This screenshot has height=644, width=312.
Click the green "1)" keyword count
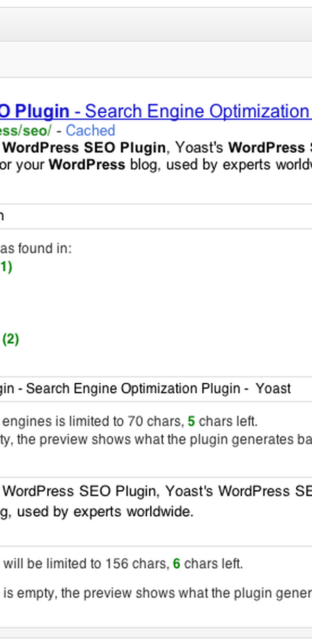pyautogui.click(x=5, y=267)
